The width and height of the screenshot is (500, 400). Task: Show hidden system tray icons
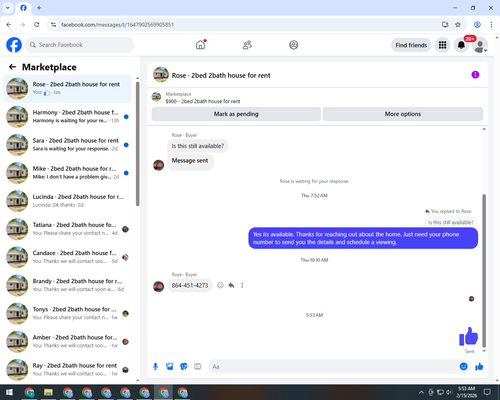pos(421,392)
